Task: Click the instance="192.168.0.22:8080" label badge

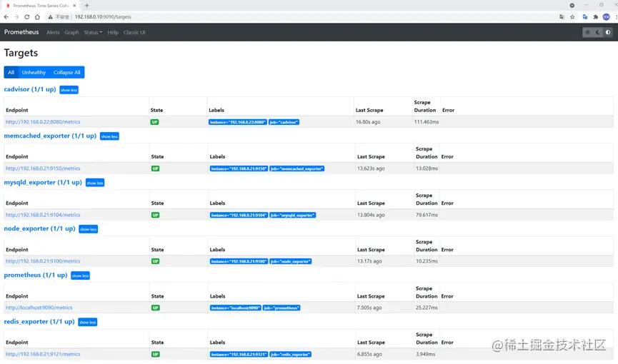Action: pos(238,122)
